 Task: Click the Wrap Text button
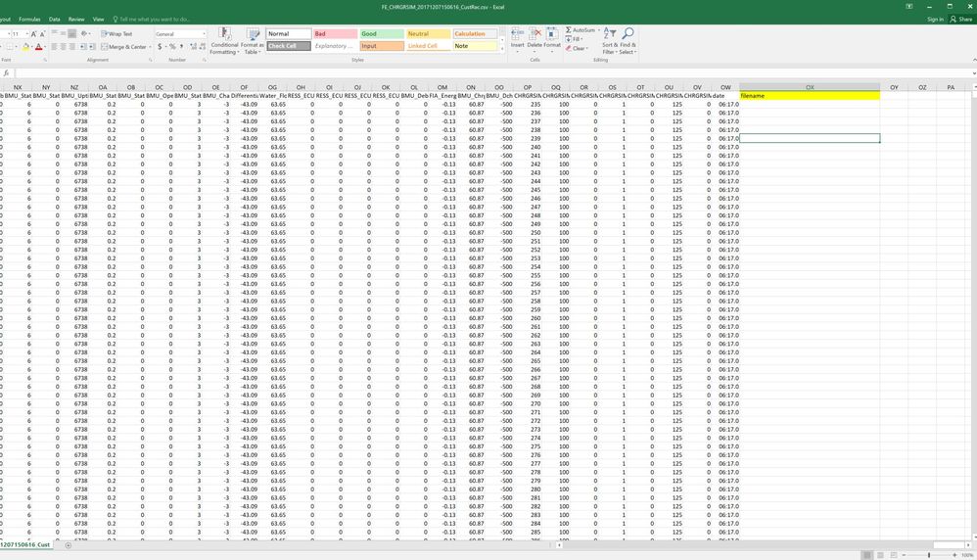pyautogui.click(x=116, y=34)
